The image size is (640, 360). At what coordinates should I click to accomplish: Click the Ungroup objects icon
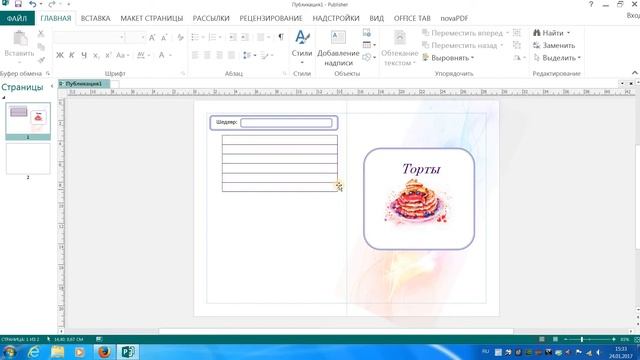517,45
